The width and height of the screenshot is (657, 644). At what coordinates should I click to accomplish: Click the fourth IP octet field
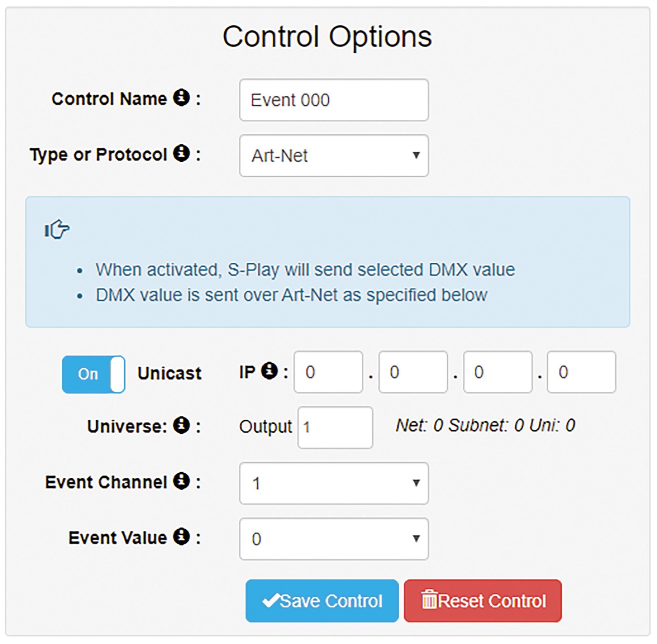pos(582,372)
